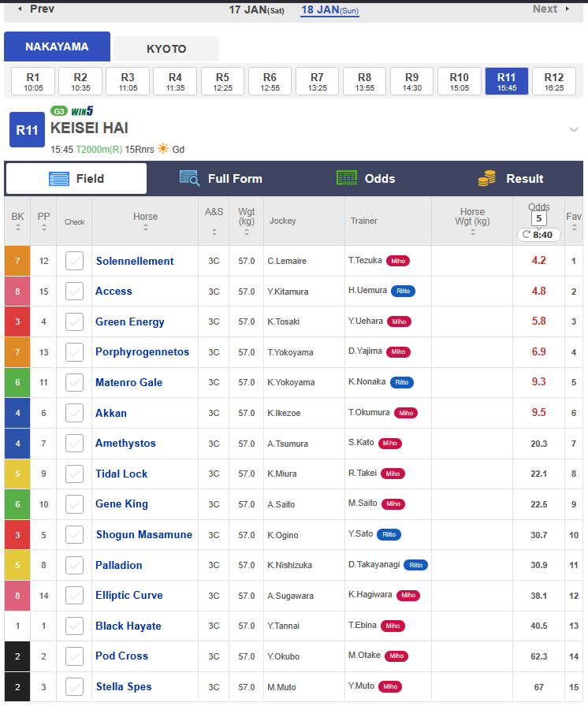Viewport: 588px width, 706px height.
Task: Click the WIN5 logo
Action: (83, 111)
